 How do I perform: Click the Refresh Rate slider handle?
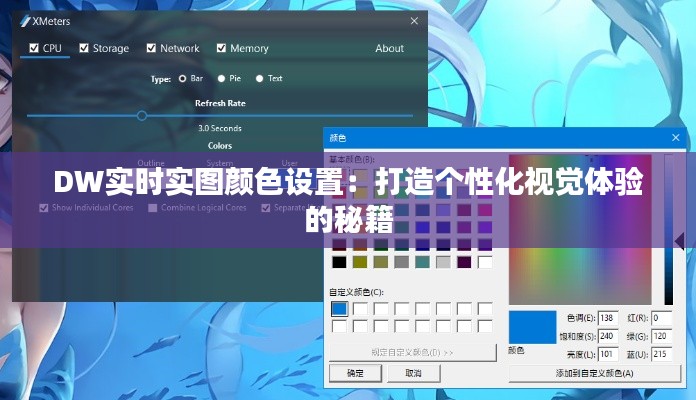point(142,115)
